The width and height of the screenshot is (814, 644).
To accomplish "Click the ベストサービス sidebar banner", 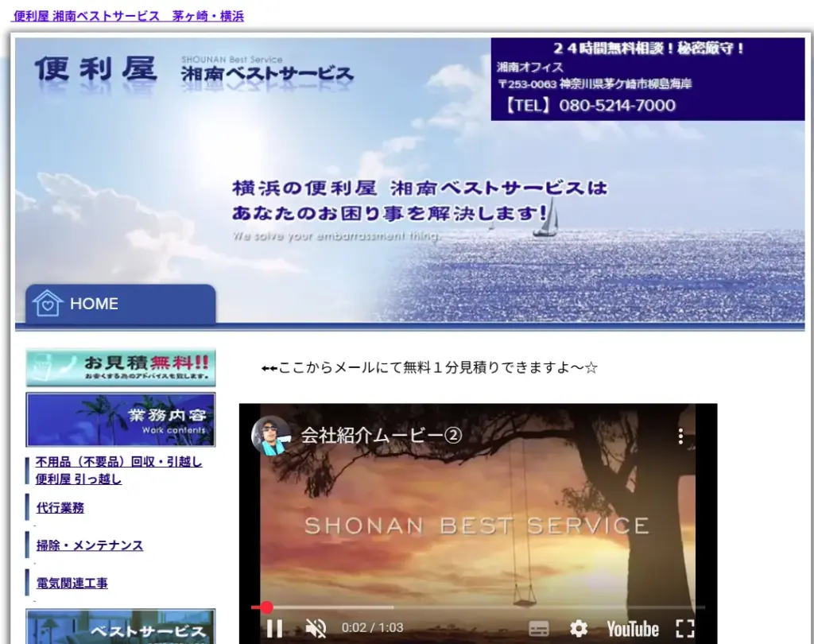I will [x=120, y=627].
